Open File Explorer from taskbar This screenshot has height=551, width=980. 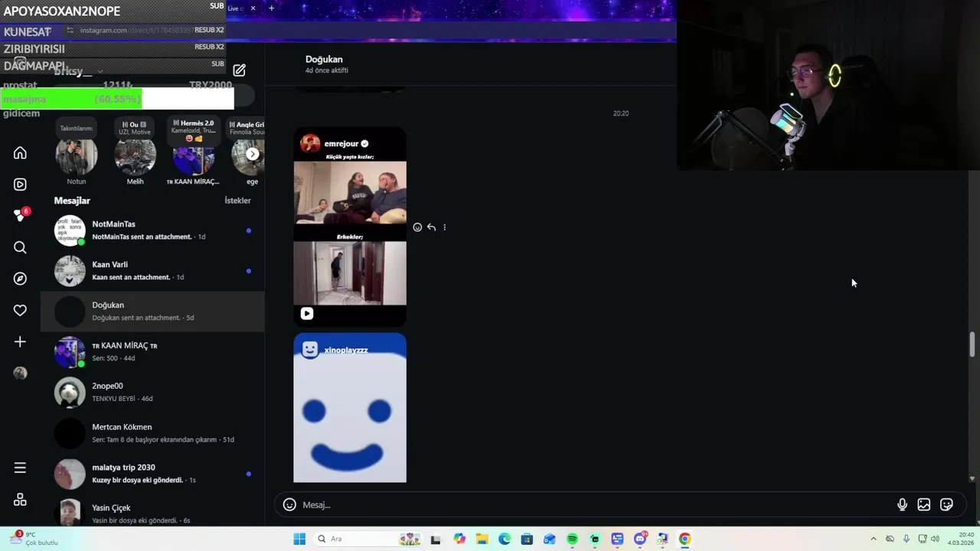click(482, 539)
